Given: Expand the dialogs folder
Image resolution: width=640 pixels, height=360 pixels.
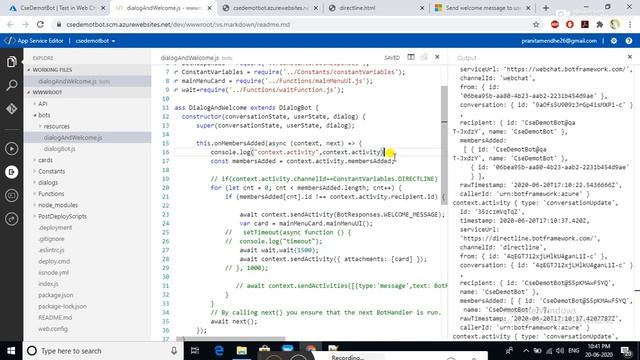Looking at the screenshot, I should point(48,182).
